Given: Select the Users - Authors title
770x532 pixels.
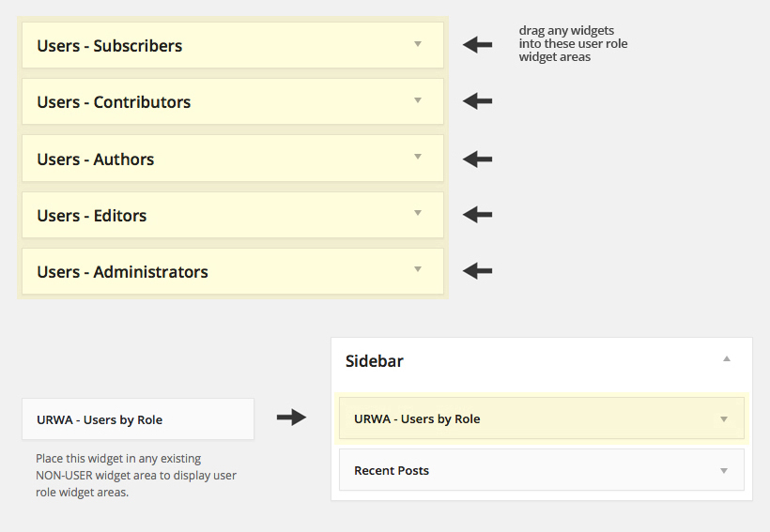Looking at the screenshot, I should coord(95,160).
